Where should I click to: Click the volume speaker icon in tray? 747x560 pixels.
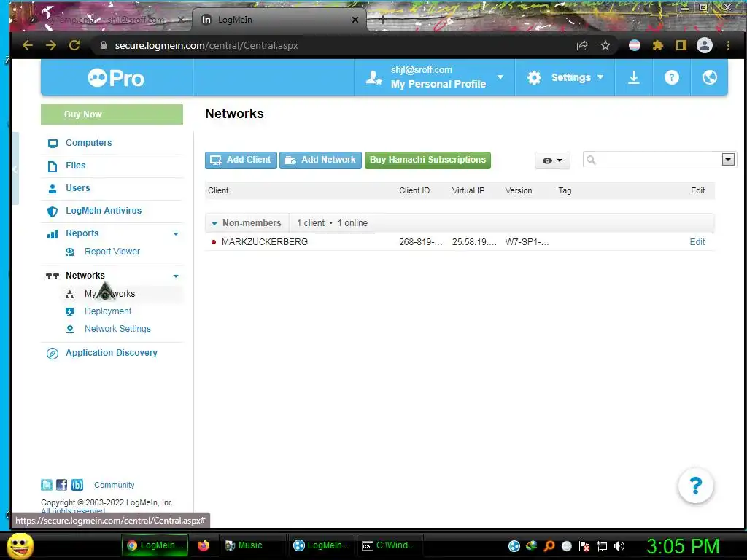tap(619, 546)
